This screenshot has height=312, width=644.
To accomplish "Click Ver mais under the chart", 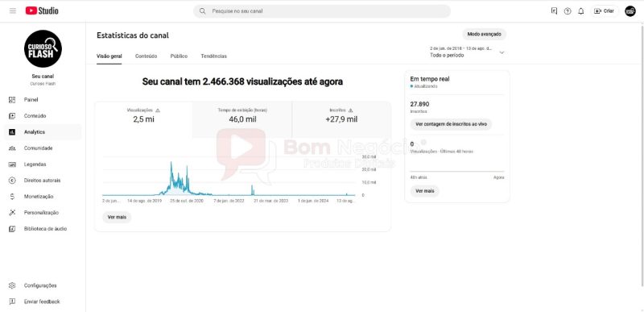I will point(117,217).
